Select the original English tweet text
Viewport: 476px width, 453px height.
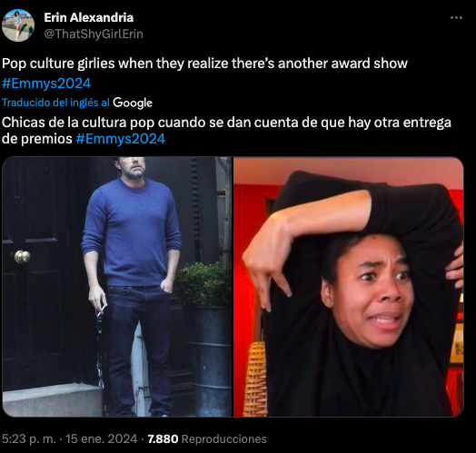pyautogui.click(x=204, y=74)
